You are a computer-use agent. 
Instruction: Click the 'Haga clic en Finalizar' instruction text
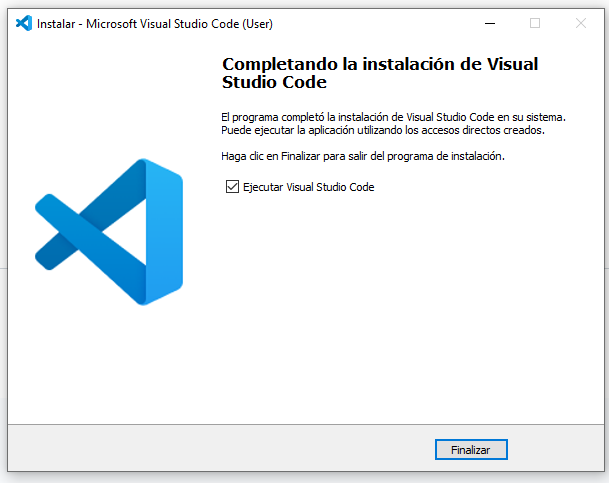[x=363, y=157]
